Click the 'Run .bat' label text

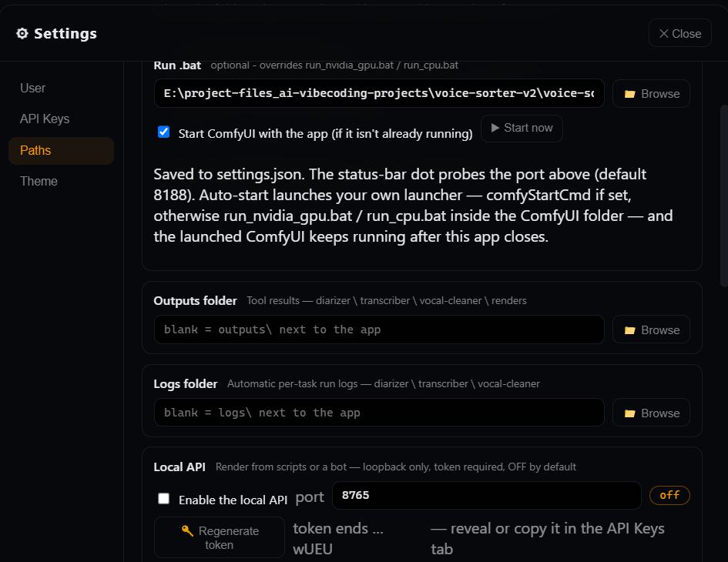177,65
